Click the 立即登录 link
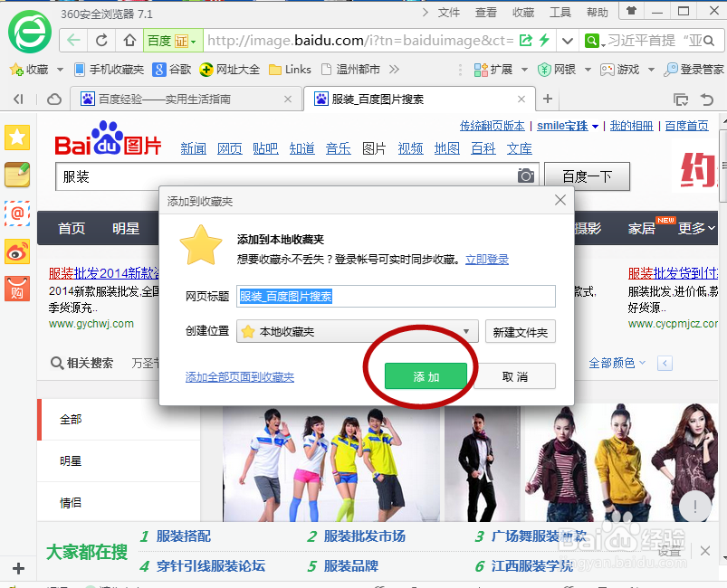Screen dimensions: 727x588 (487, 260)
